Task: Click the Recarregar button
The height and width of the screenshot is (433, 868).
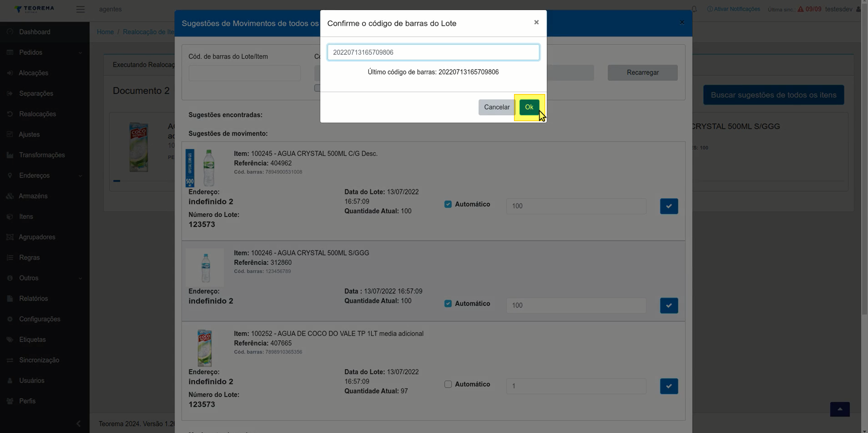Action: (x=642, y=73)
